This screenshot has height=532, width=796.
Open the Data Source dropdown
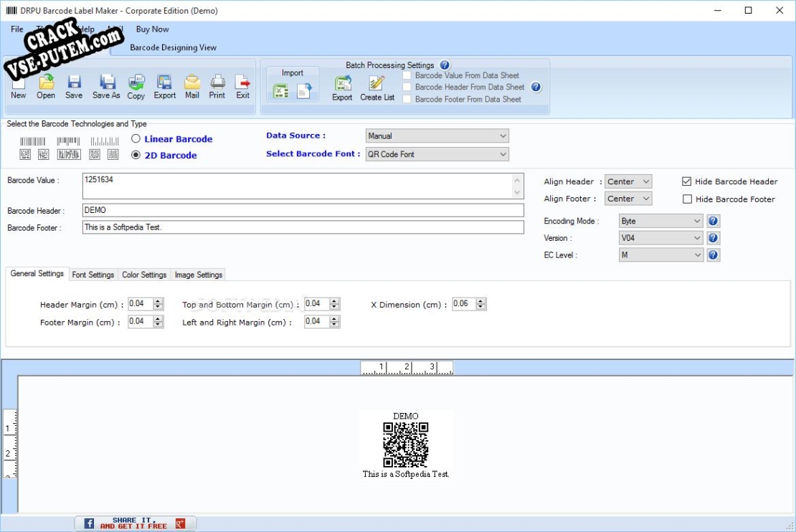437,136
